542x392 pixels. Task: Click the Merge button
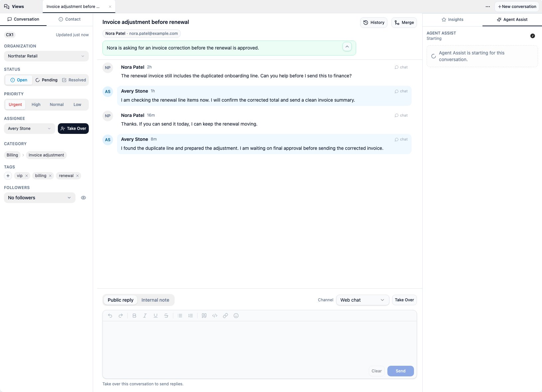point(404,23)
